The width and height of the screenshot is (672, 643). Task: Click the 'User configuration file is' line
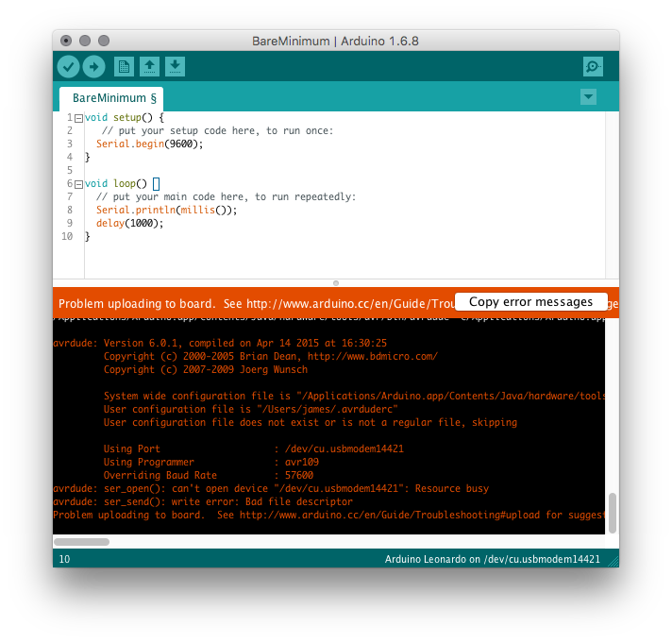(x=251, y=410)
